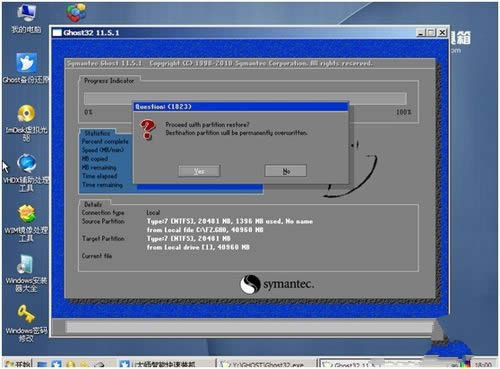Click the Current file label
Viewport: 500px width, 369px height.
point(97,256)
